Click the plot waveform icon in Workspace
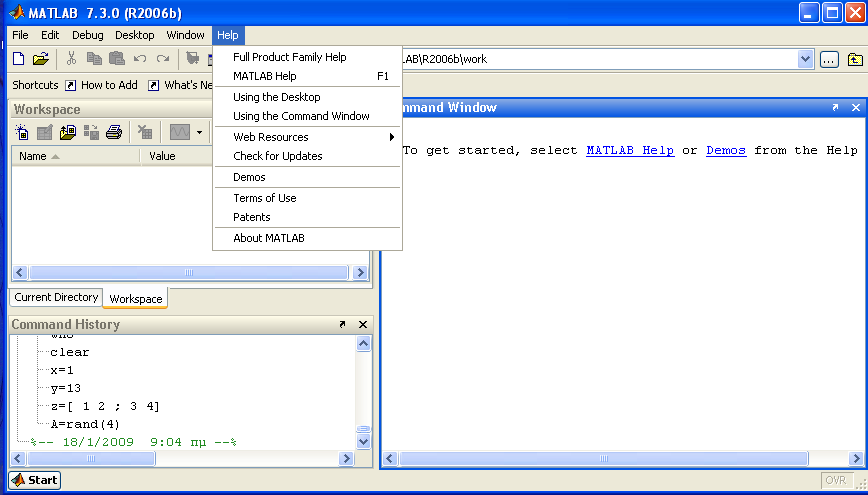 tap(180, 132)
